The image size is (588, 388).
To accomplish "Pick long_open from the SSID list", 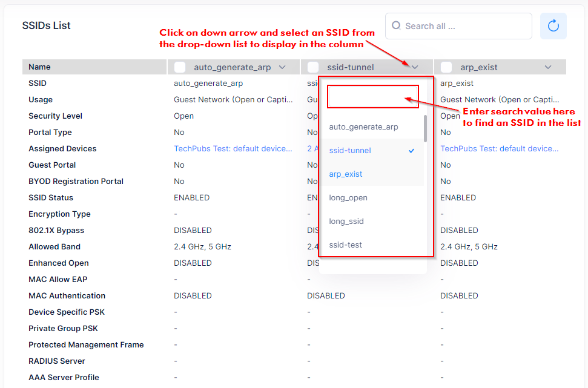I will 348,198.
